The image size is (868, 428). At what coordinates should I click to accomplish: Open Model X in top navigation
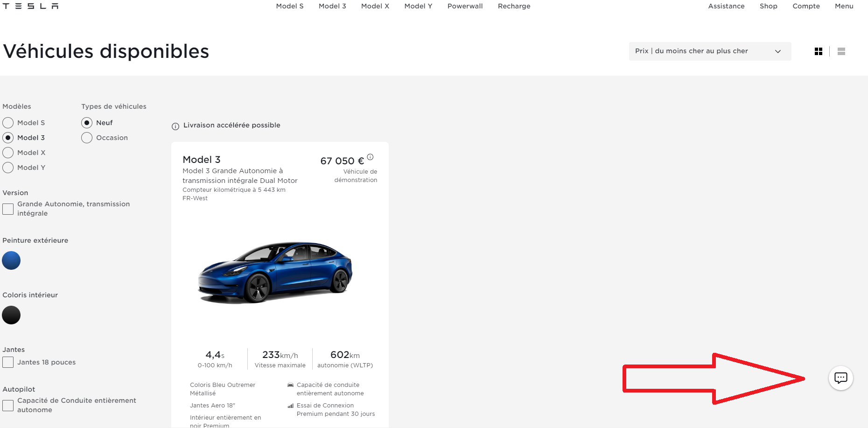(x=375, y=6)
